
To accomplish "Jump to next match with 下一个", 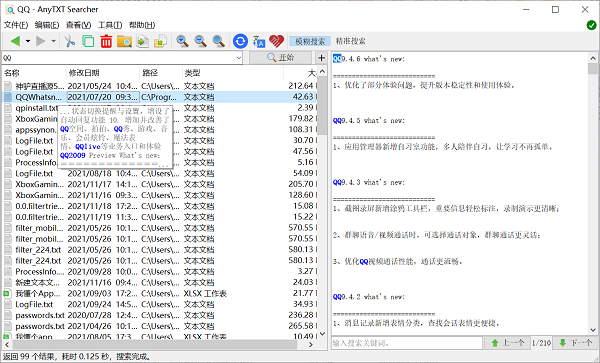I will [576, 343].
